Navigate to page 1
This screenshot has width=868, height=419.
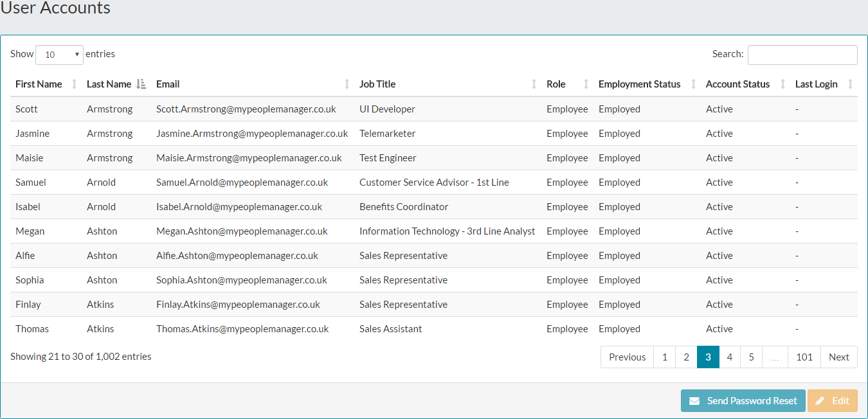[x=664, y=357]
